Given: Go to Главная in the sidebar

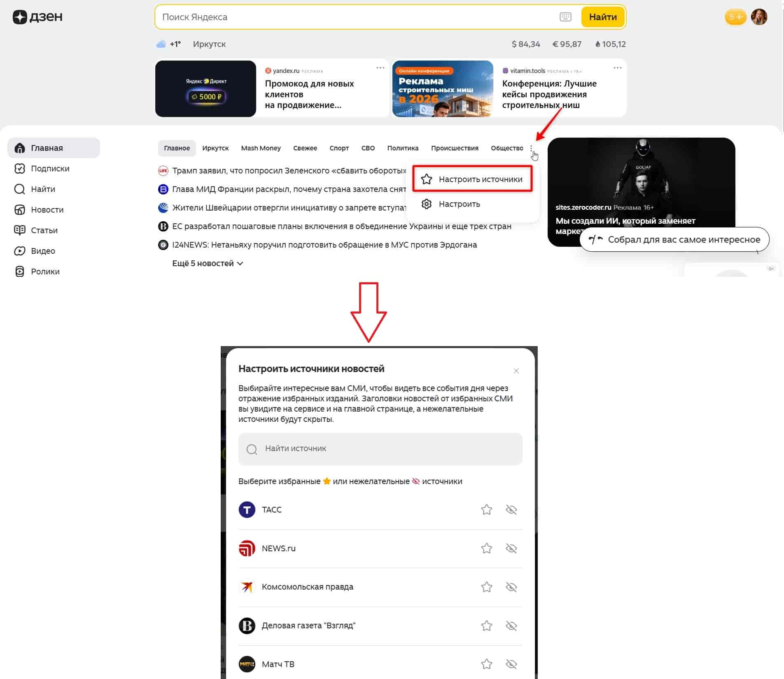Looking at the screenshot, I should (x=54, y=148).
